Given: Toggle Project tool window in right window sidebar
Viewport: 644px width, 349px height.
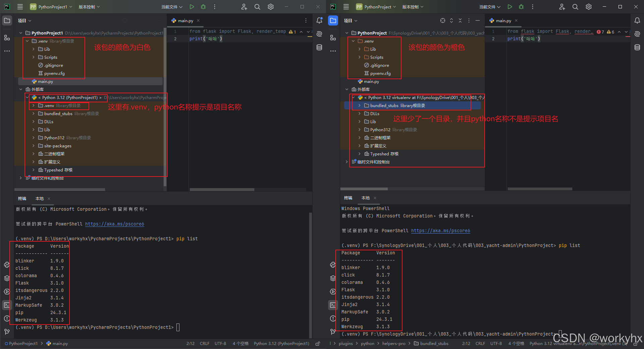Looking at the screenshot, I should tap(333, 20).
